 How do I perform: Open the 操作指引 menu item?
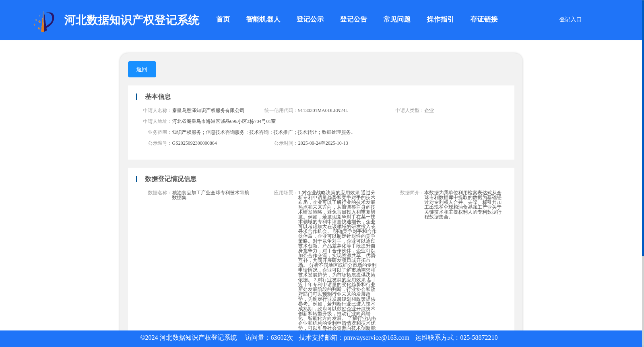tap(440, 19)
